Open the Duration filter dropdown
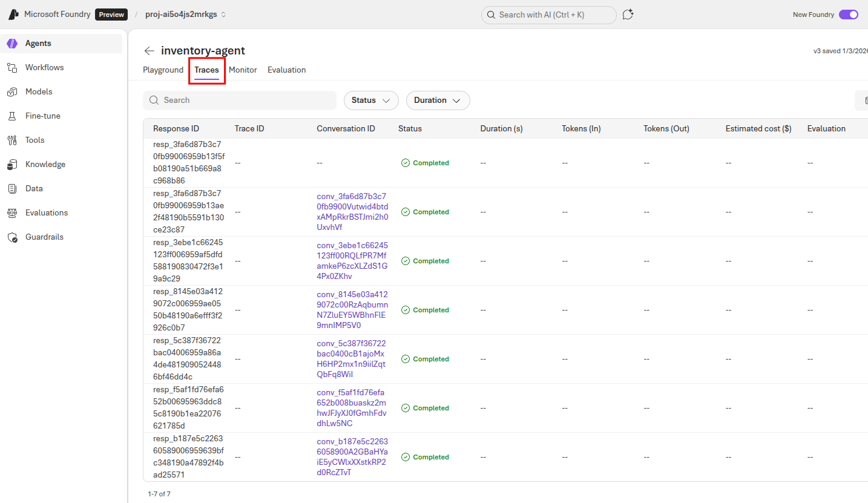 tap(438, 100)
